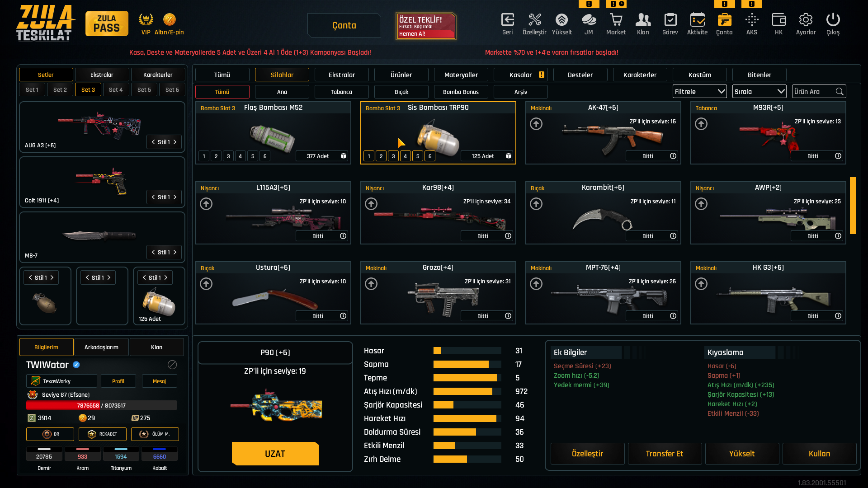Open the Sırala sort dropdown
The image size is (868, 488).
[759, 91]
